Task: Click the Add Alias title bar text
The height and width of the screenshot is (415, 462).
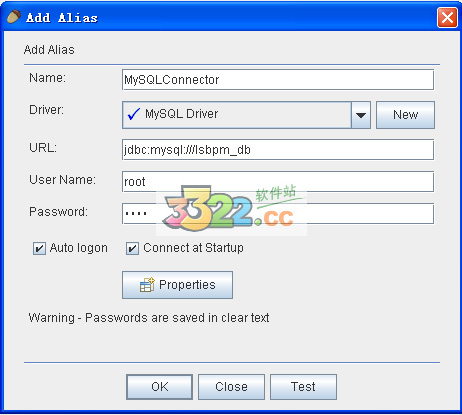Action: [62, 18]
